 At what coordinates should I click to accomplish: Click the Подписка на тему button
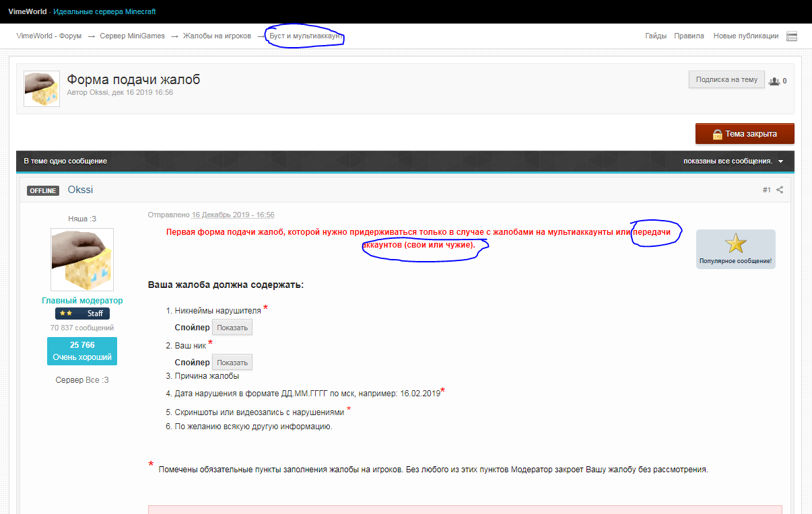(x=726, y=79)
